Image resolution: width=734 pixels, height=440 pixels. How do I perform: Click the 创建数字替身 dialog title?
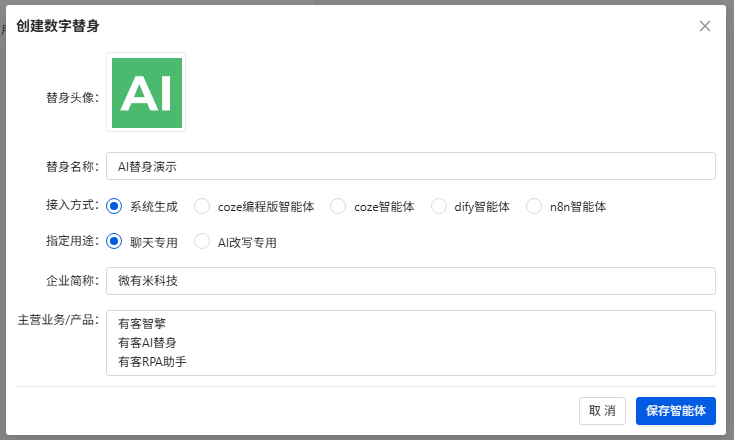tap(58, 26)
